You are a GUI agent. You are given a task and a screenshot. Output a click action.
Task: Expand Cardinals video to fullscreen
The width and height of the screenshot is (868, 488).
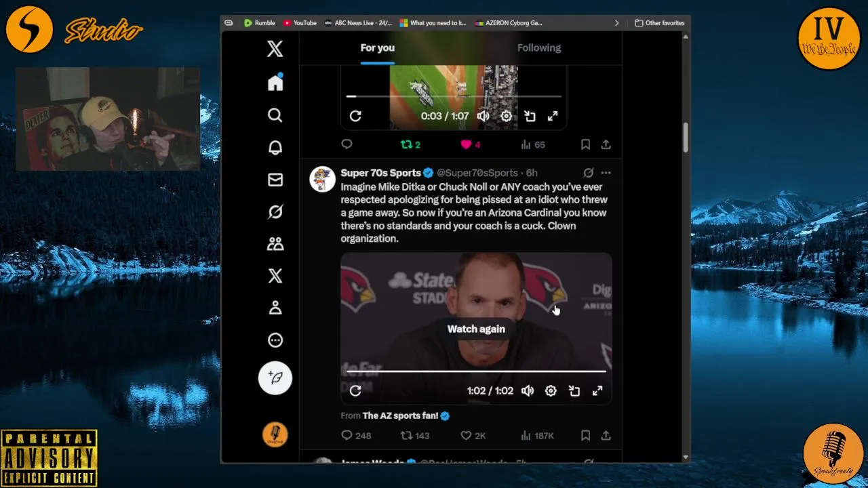point(597,391)
